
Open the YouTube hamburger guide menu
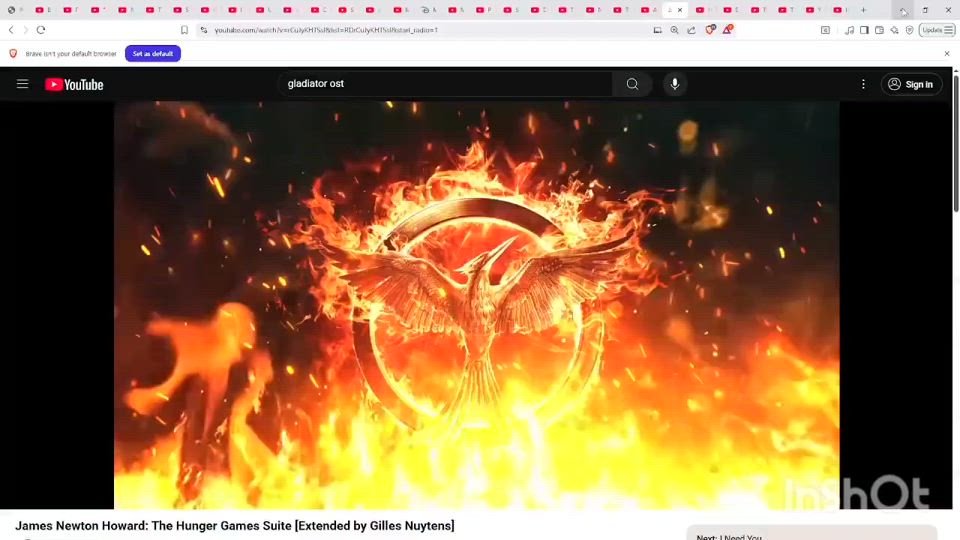point(22,84)
